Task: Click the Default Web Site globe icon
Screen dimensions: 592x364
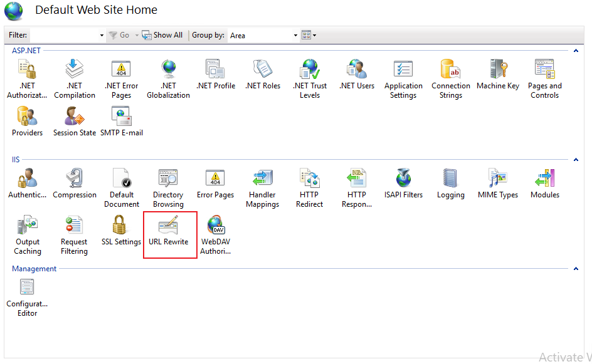Action: click(14, 11)
